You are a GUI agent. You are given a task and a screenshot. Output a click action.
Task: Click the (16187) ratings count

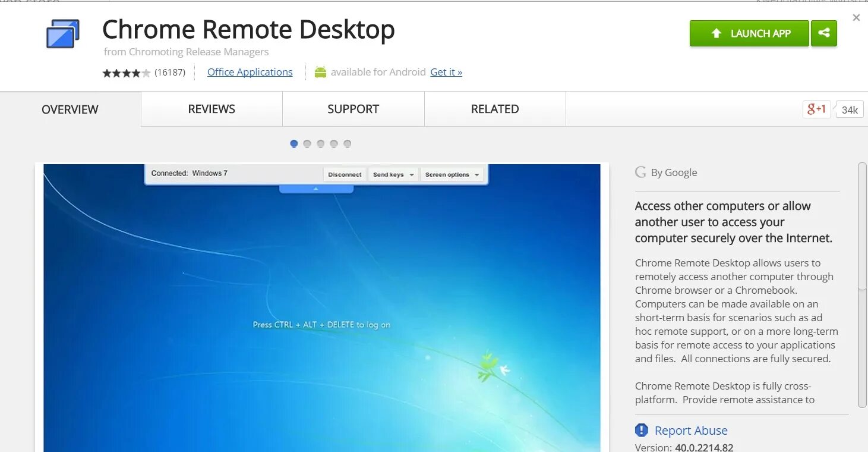(x=170, y=72)
